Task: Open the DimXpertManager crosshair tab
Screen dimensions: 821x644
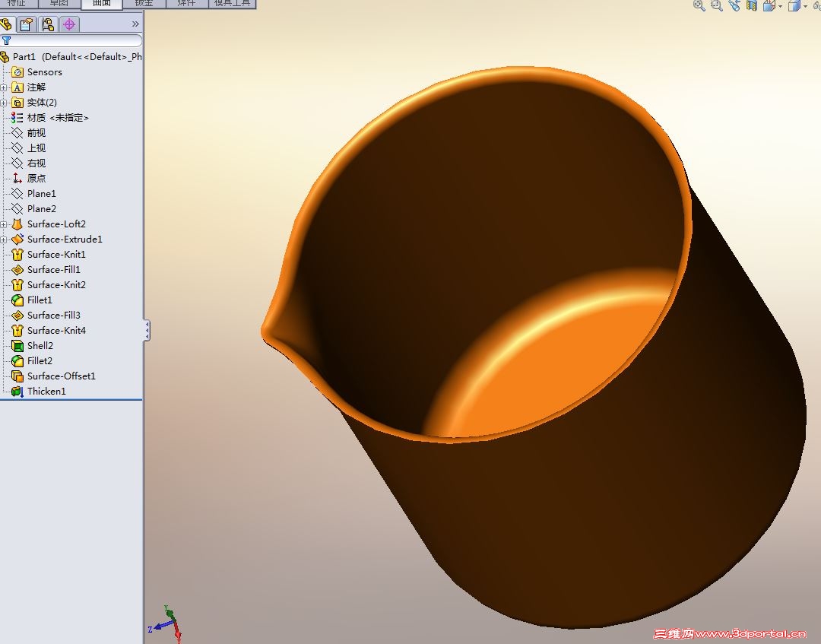Action: (x=69, y=24)
